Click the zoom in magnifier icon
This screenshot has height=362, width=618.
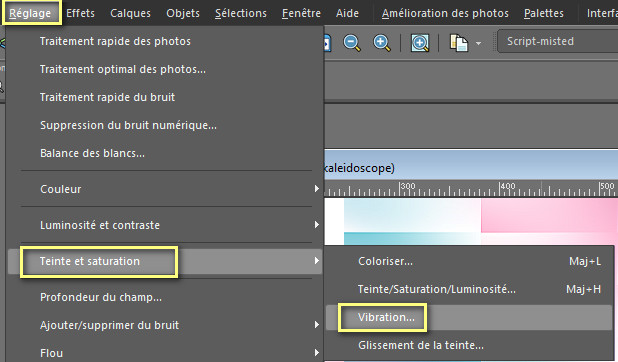382,42
